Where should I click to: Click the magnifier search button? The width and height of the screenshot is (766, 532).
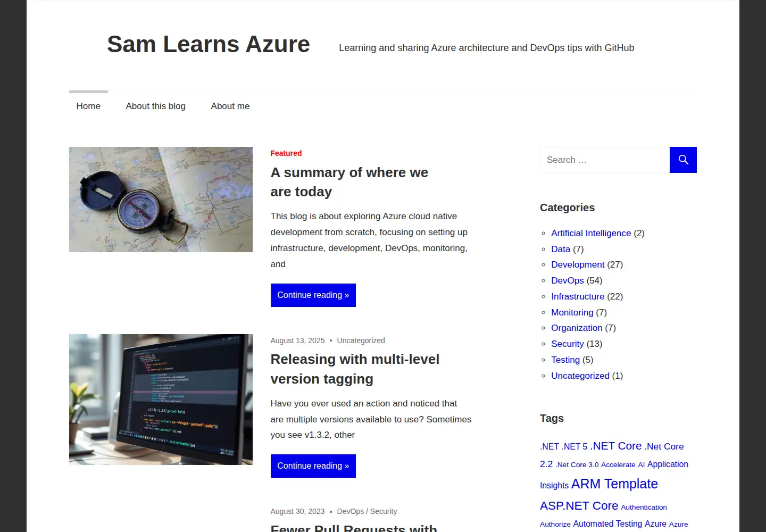(x=683, y=160)
